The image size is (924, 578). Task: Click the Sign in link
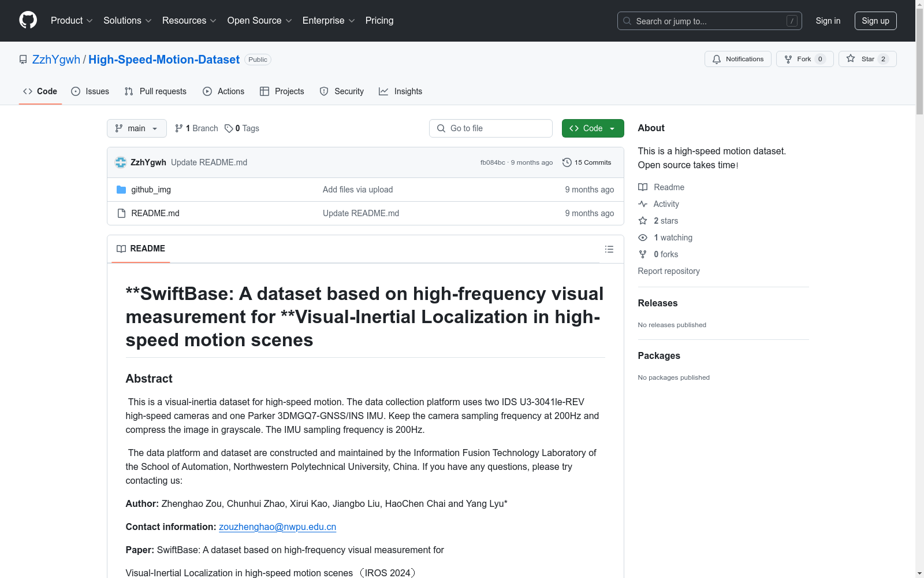coord(828,21)
